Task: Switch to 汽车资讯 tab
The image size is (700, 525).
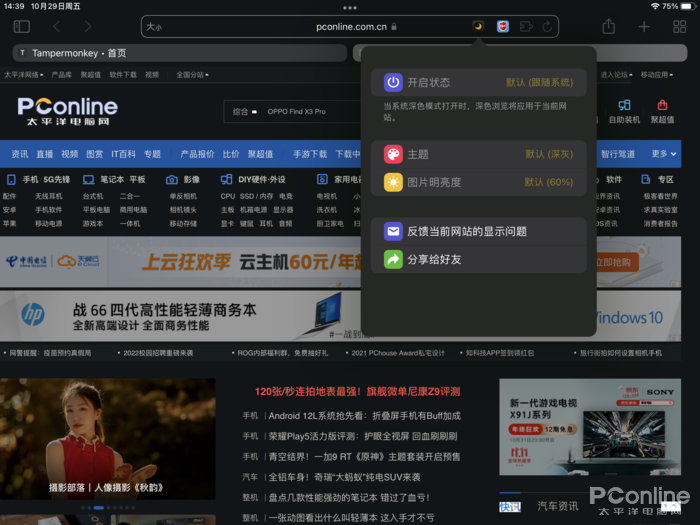Action: click(558, 506)
